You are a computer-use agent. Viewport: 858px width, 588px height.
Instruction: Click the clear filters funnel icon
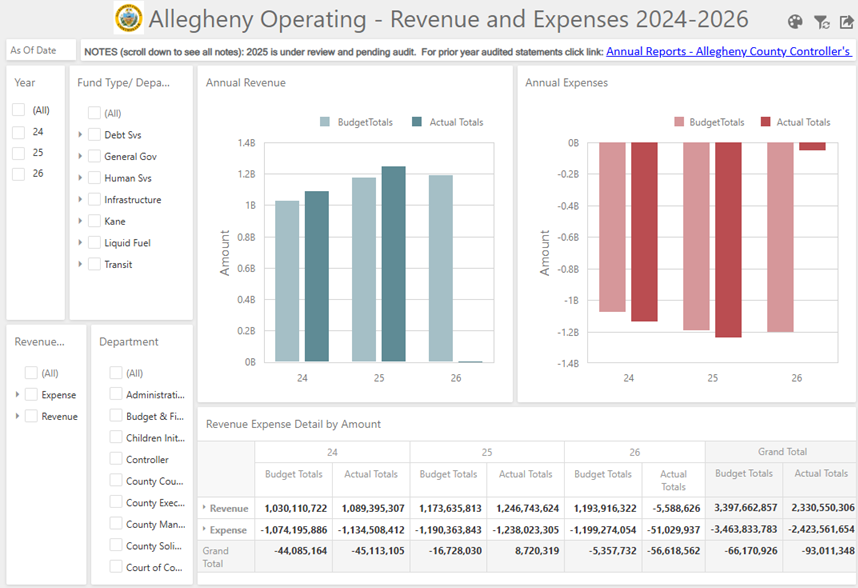[x=821, y=22]
